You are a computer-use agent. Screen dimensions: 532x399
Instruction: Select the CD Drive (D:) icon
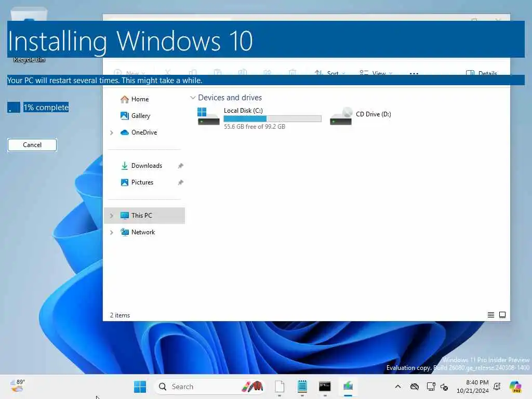point(341,116)
